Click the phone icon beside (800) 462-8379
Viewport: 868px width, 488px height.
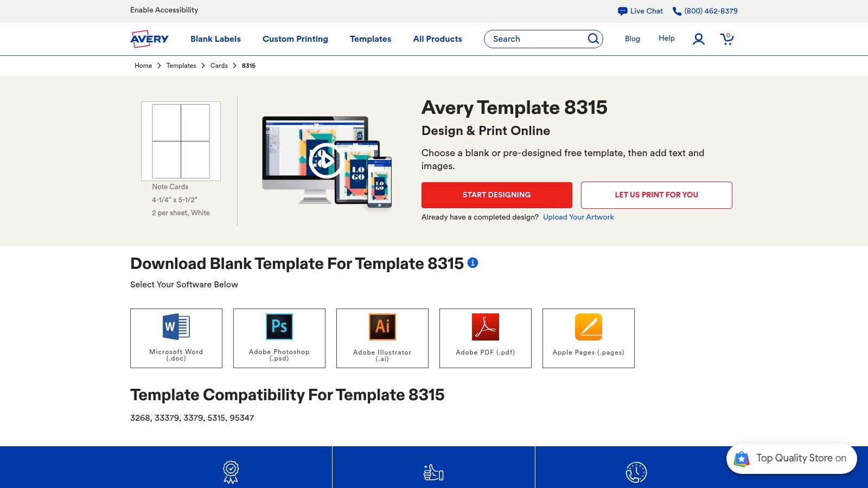click(x=676, y=11)
